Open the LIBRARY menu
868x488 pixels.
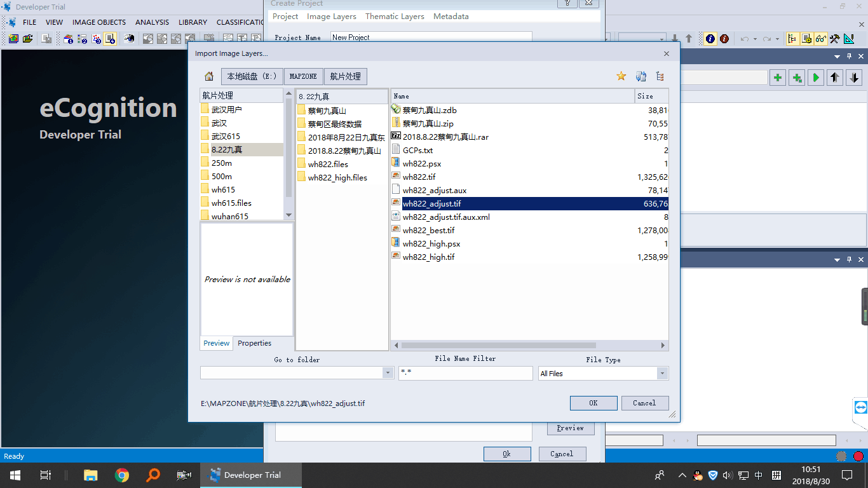click(x=193, y=22)
